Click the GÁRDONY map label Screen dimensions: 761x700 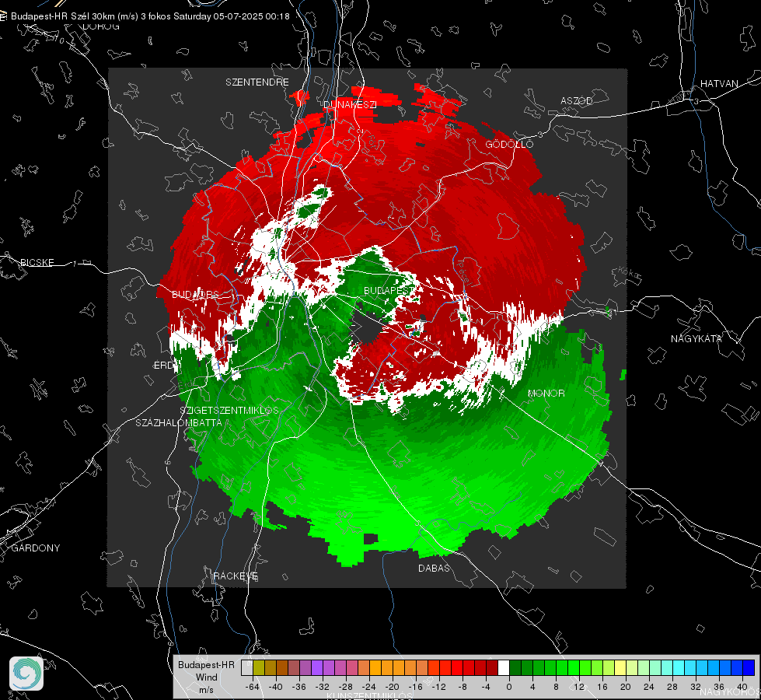(36, 548)
